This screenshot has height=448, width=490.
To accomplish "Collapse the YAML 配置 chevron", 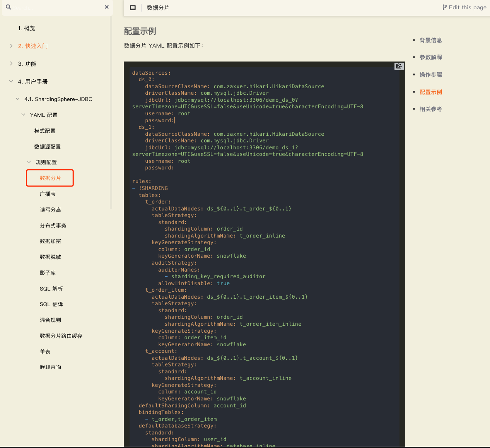I will tap(23, 115).
